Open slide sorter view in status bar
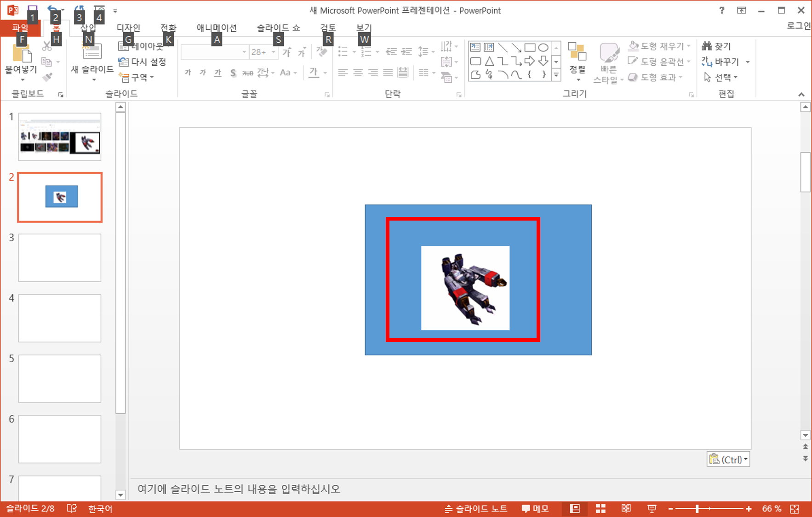 [x=600, y=508]
